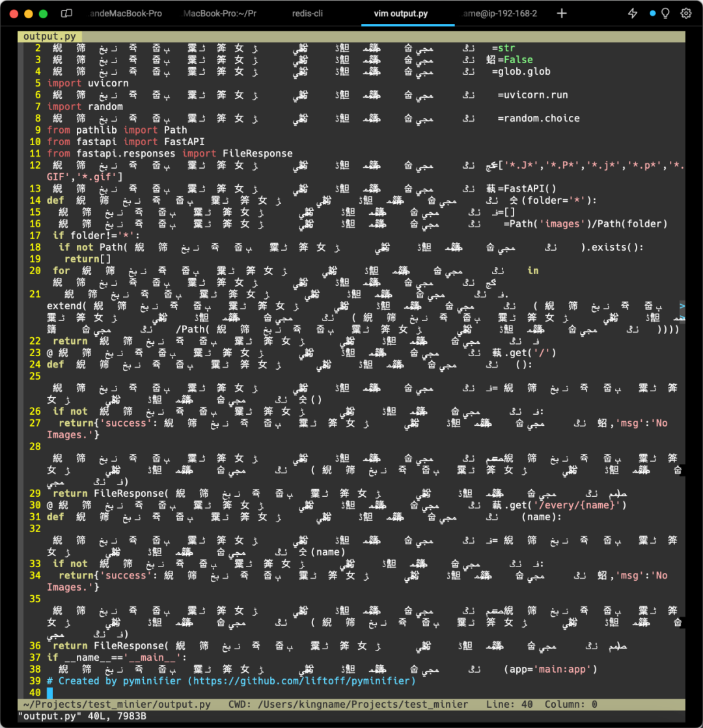703x728 pixels.
Task: Click 'return FileResponse(' on line 36
Action: click(x=111, y=646)
